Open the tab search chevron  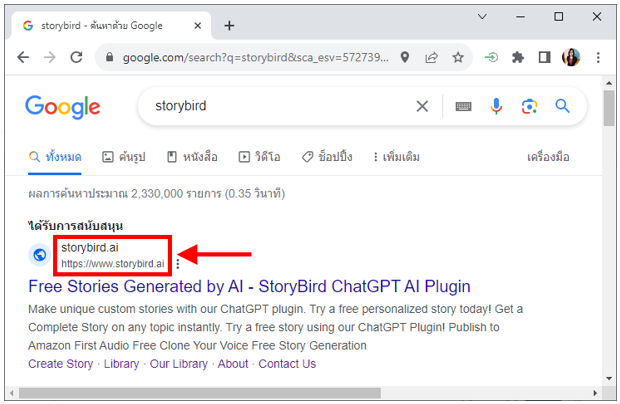[x=482, y=17]
